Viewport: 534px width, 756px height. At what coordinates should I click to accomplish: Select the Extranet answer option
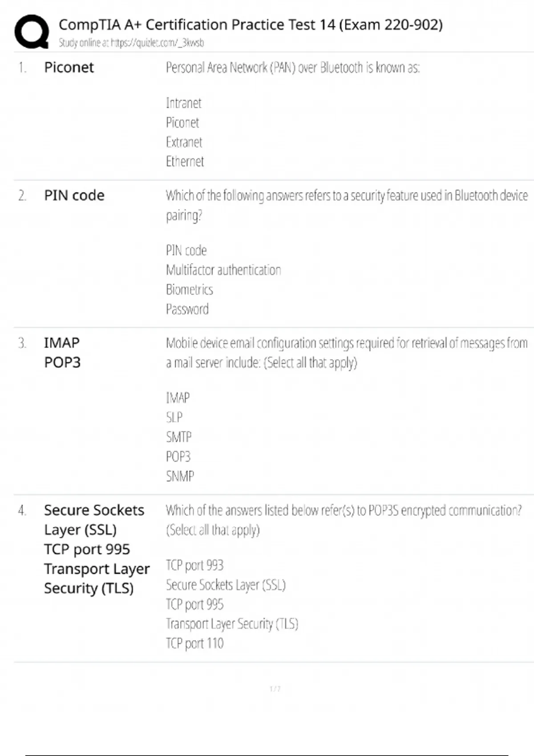[184, 142]
